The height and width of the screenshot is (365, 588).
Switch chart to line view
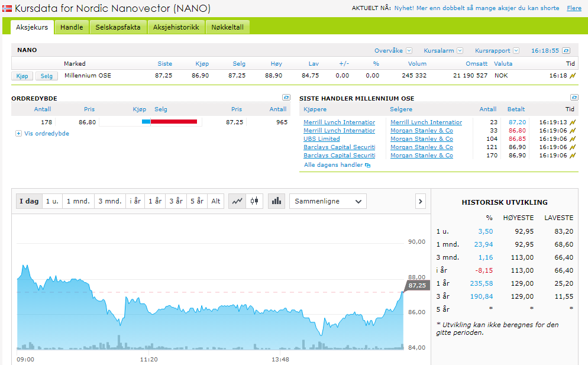pyautogui.click(x=237, y=201)
